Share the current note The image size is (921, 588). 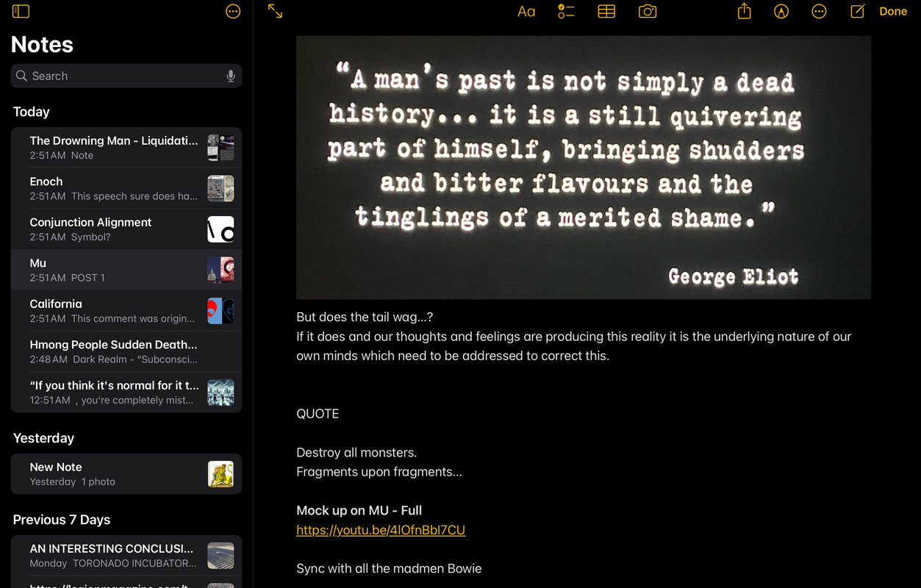744,11
